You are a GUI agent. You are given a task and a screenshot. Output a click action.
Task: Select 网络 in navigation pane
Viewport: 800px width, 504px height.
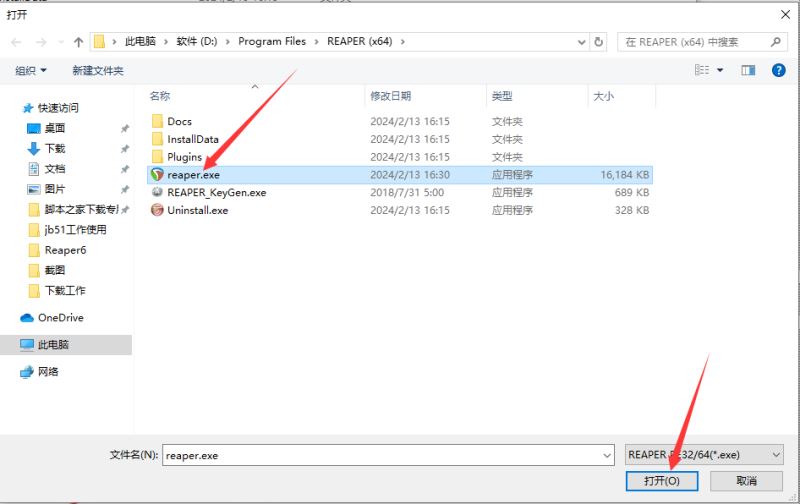(48, 372)
